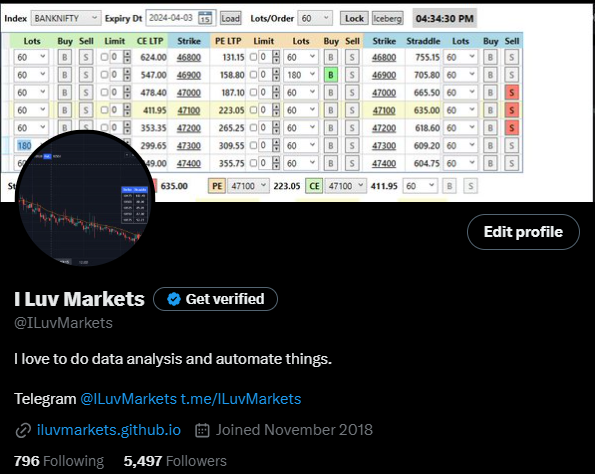
Task: Tick PE limit checkbox in 47300 row
Action: coord(253,145)
